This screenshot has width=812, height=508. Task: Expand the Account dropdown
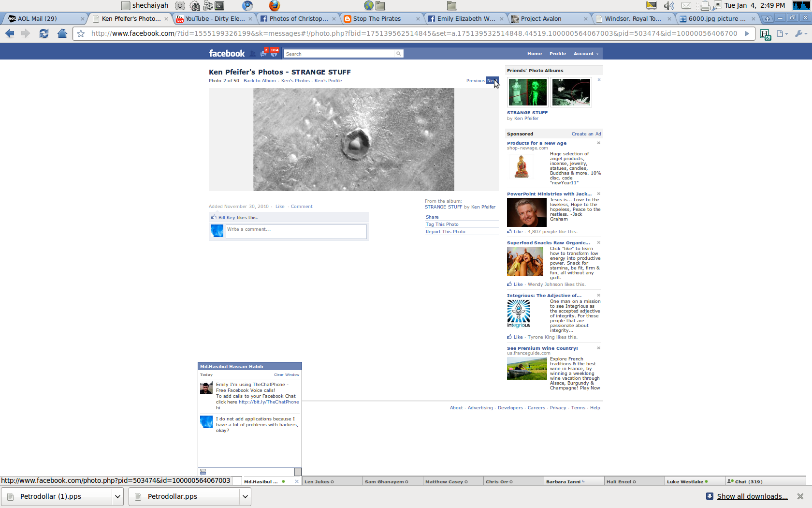[x=586, y=54]
